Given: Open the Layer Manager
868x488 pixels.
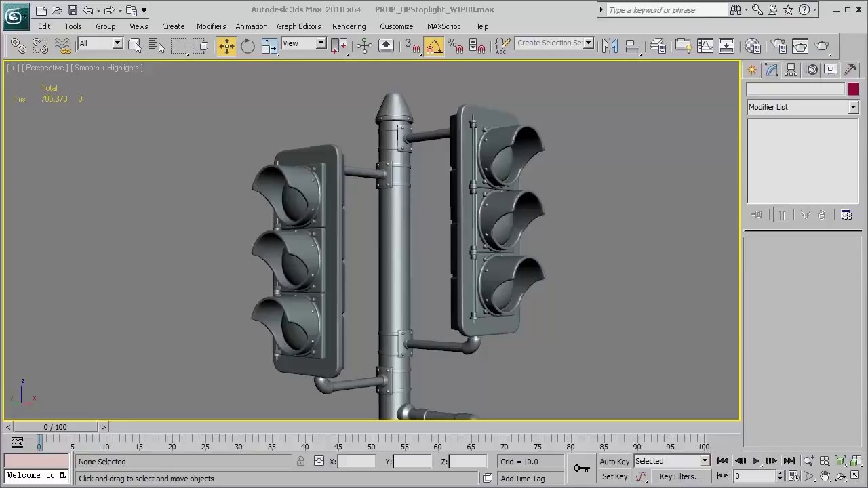Looking at the screenshot, I should [x=658, y=46].
